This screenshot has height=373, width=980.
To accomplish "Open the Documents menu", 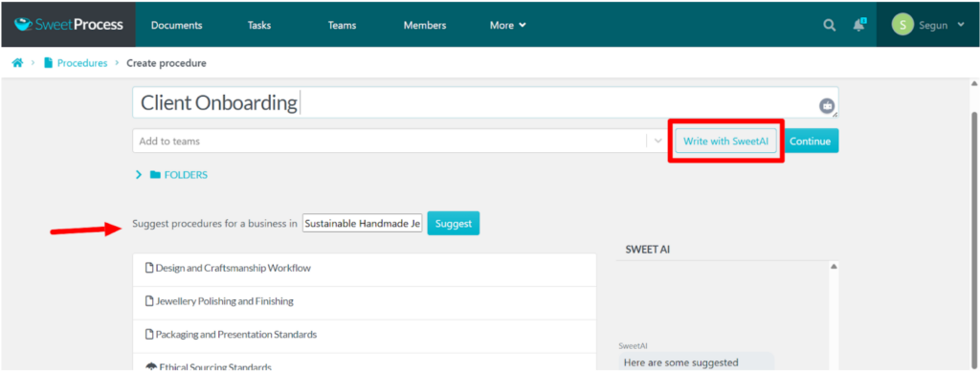I will [x=176, y=25].
